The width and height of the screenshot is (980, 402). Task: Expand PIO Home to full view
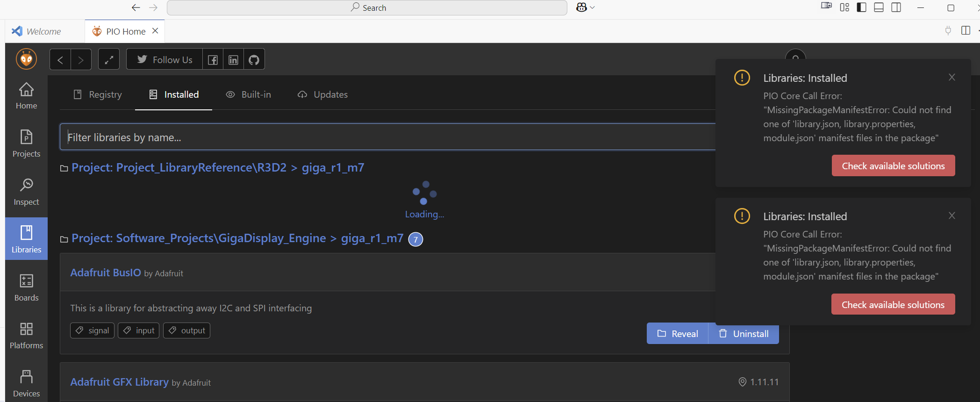pos(109,59)
